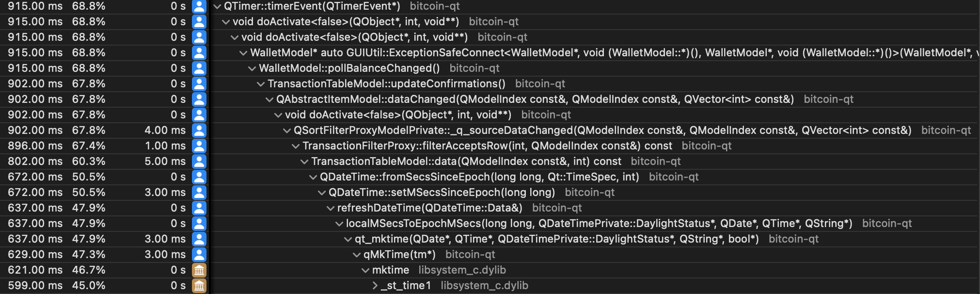Select the TransactionTableModel::data function row
The height and width of the screenshot is (294, 980).
click(466, 162)
